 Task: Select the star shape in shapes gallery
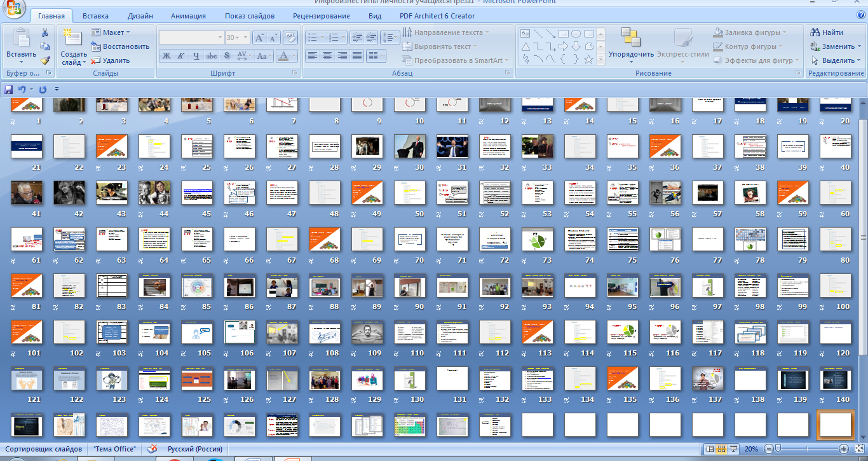pos(588,59)
